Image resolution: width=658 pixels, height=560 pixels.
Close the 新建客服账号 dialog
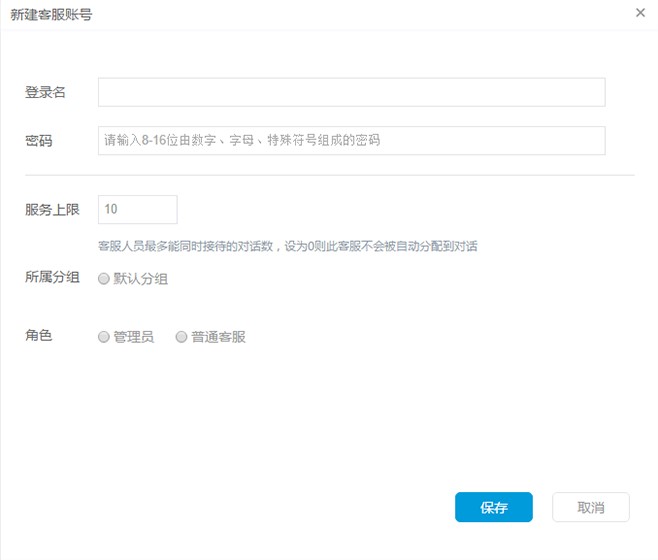tap(640, 13)
